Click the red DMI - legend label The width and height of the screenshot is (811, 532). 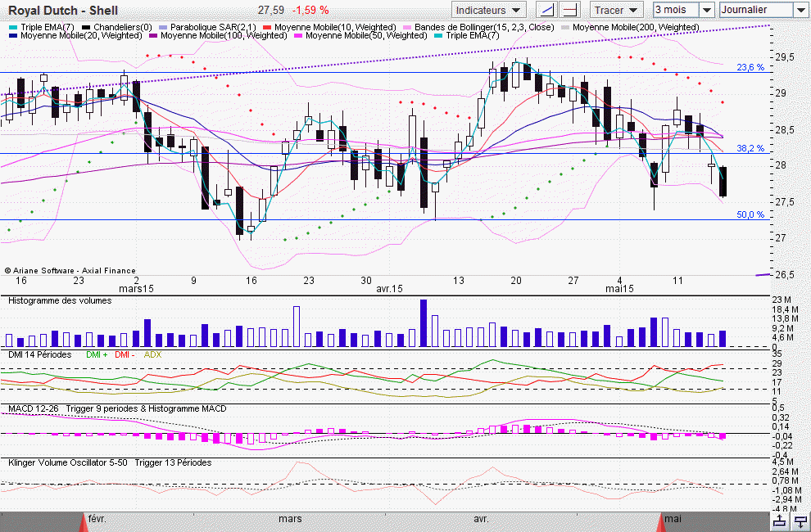click(125, 354)
